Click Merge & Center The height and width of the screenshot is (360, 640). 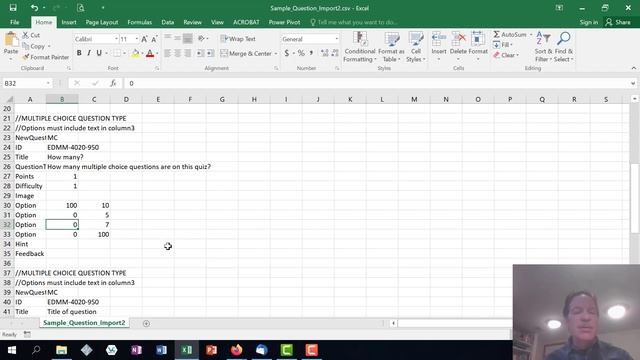click(246, 53)
